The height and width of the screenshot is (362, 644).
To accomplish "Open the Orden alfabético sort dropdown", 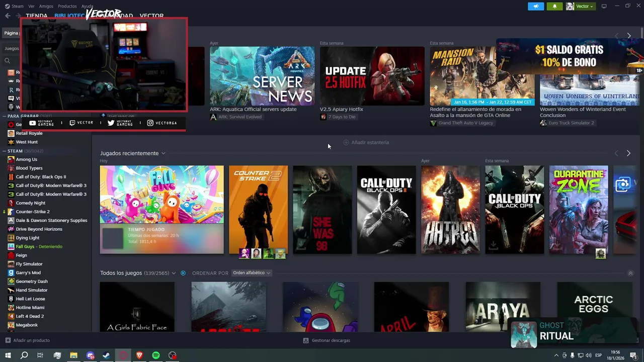I will [x=252, y=273].
